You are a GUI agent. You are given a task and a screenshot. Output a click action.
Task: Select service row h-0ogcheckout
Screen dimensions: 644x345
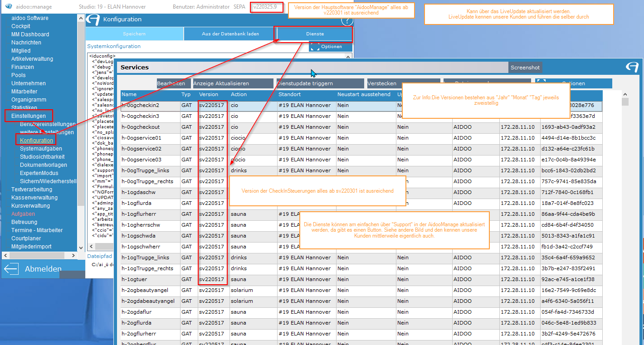361,127
